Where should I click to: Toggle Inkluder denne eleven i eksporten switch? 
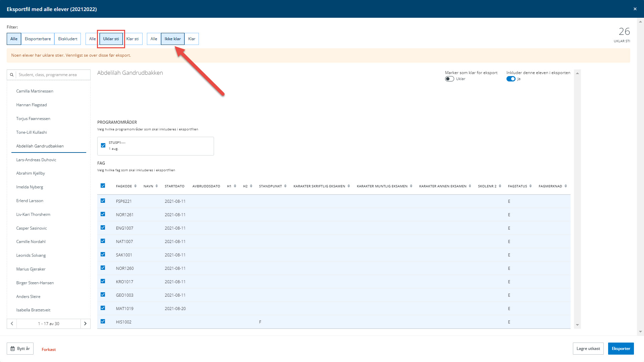click(x=511, y=79)
